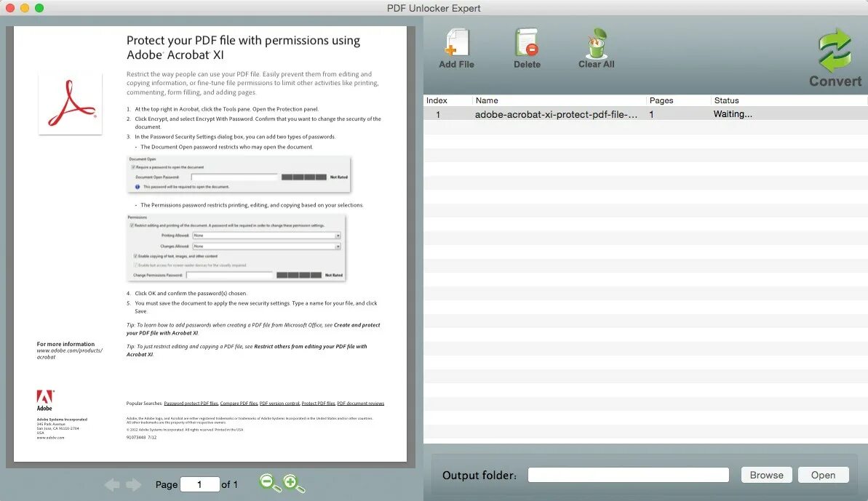This screenshot has width=868, height=501.
Task: Start conversion with the Convert icon
Action: [x=835, y=51]
